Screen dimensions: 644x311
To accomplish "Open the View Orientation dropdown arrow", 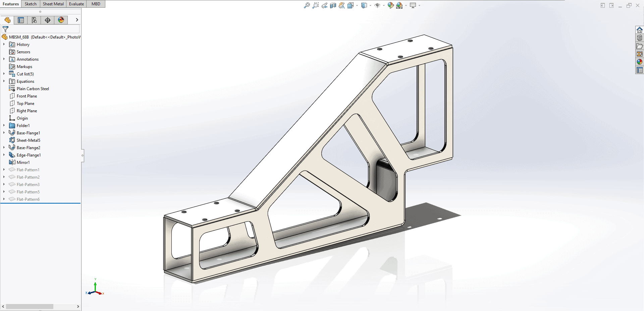I will point(357,5).
